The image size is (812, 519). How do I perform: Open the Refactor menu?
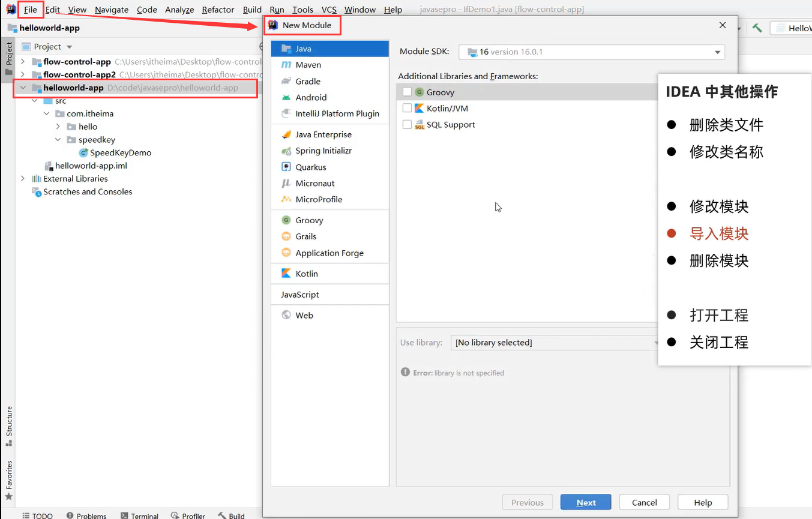point(218,10)
